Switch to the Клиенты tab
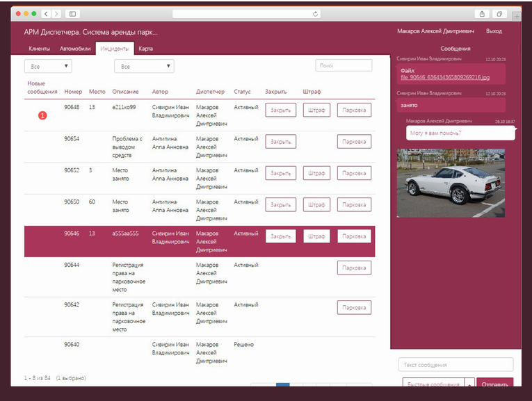The width and height of the screenshot is (532, 401). click(x=39, y=49)
